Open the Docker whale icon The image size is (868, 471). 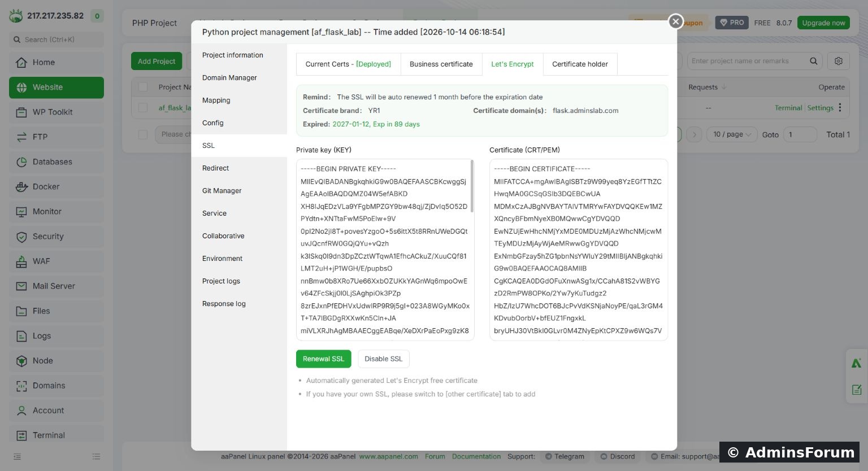21,187
